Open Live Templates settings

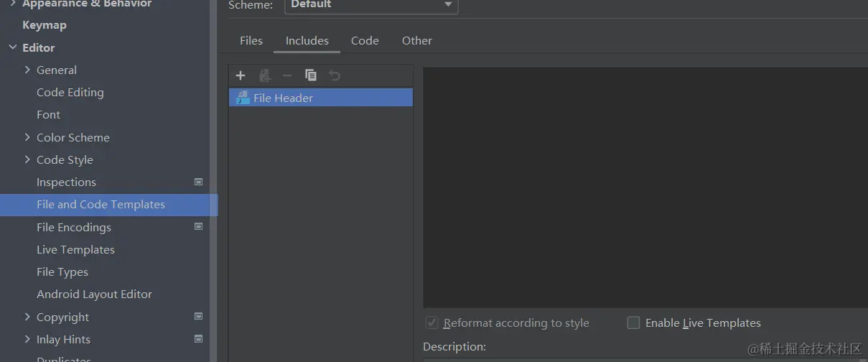[x=75, y=250]
